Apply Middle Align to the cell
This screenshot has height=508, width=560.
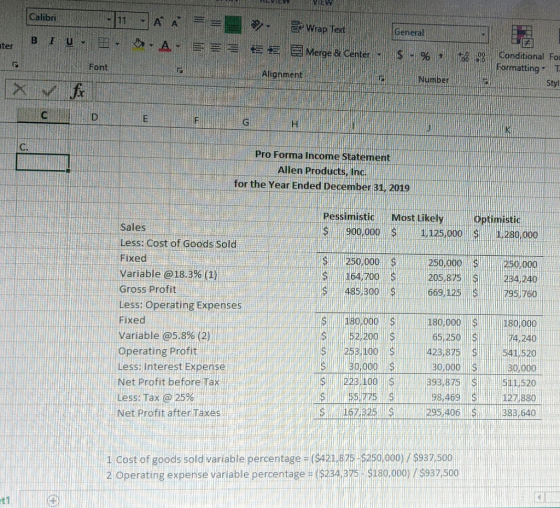pyautogui.click(x=215, y=24)
